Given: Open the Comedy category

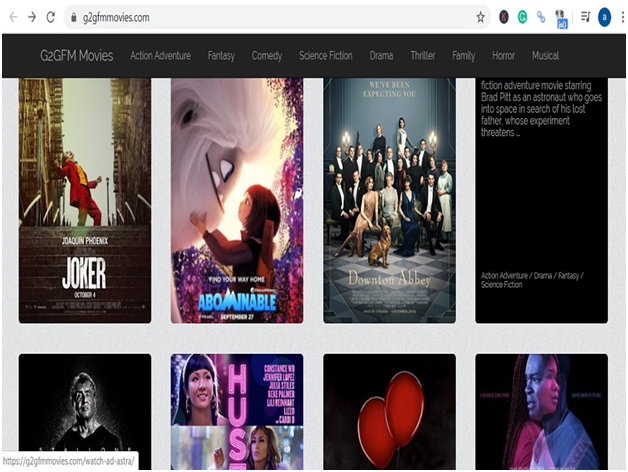Looking at the screenshot, I should tap(267, 55).
